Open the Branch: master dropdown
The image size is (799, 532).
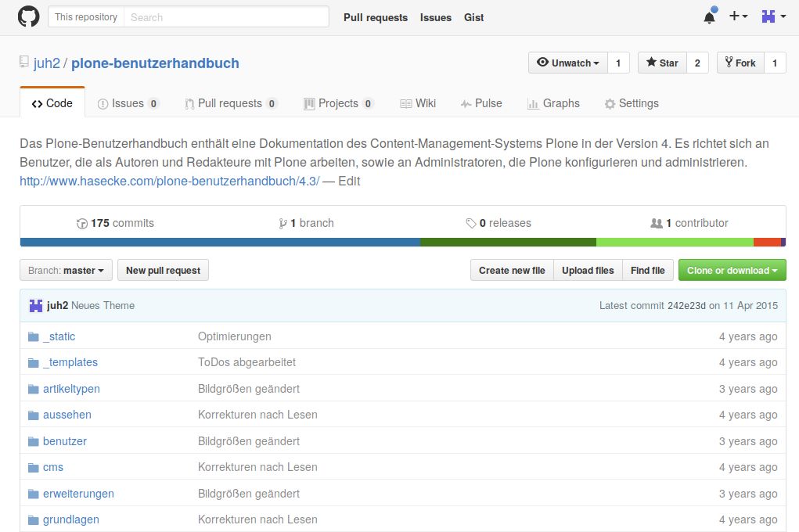coord(65,270)
